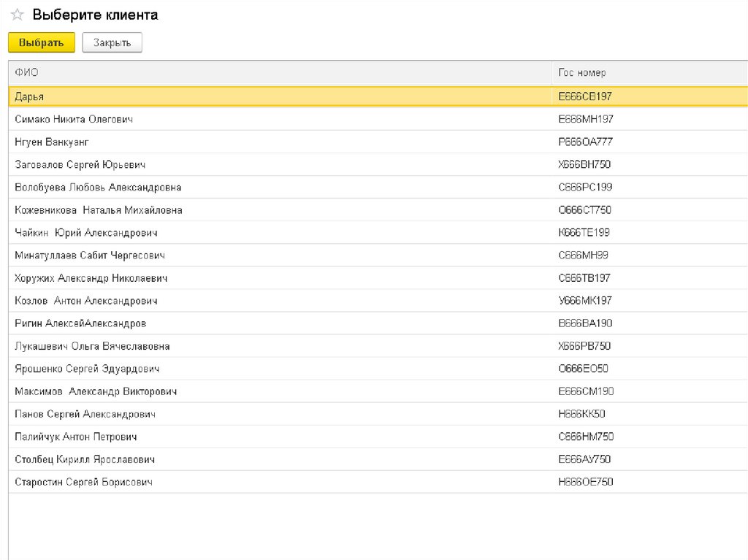Sort by the ФИО column header
748x560 pixels.
26,73
